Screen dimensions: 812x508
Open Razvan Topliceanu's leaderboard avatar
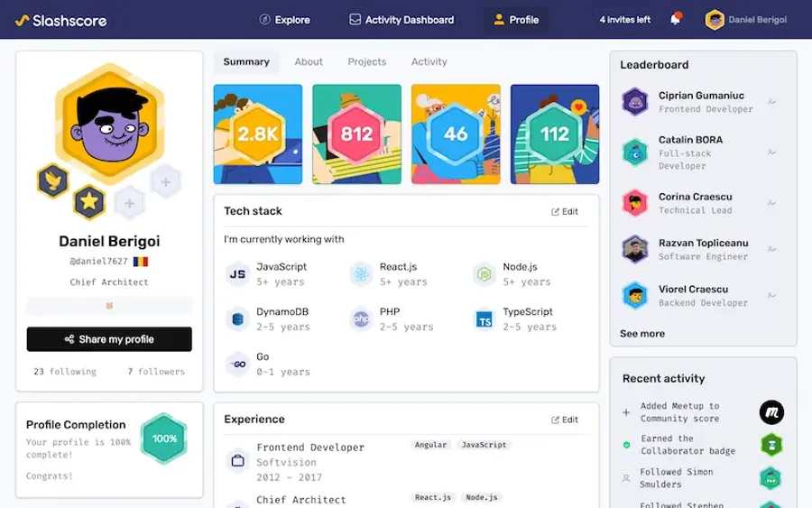[635, 249]
